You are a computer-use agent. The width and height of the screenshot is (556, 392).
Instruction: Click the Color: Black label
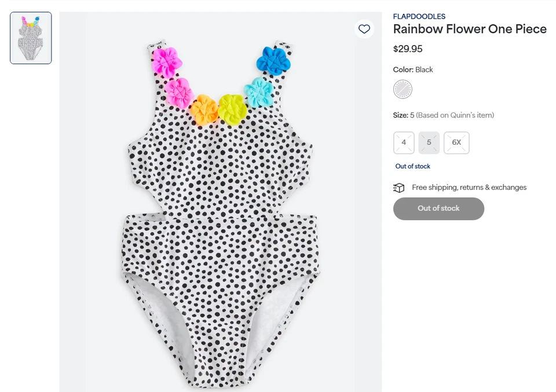click(413, 69)
